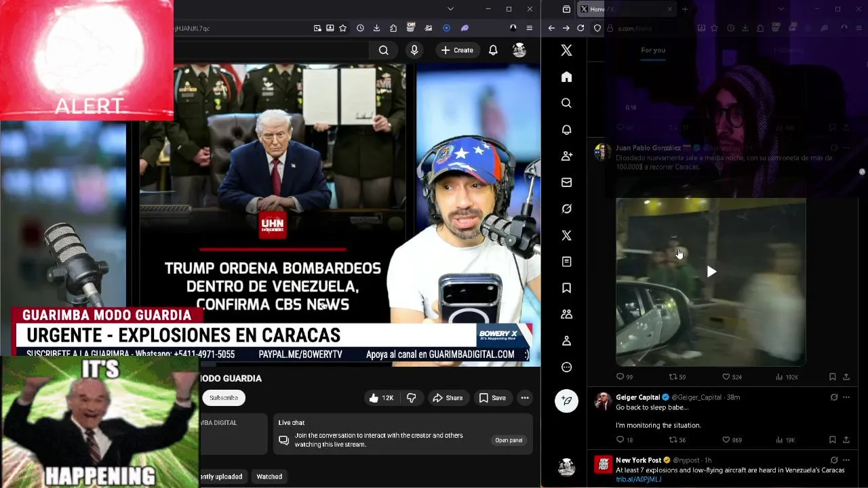Click the Create button on YouTube
Viewport: 868px width, 488px height.
(x=457, y=50)
